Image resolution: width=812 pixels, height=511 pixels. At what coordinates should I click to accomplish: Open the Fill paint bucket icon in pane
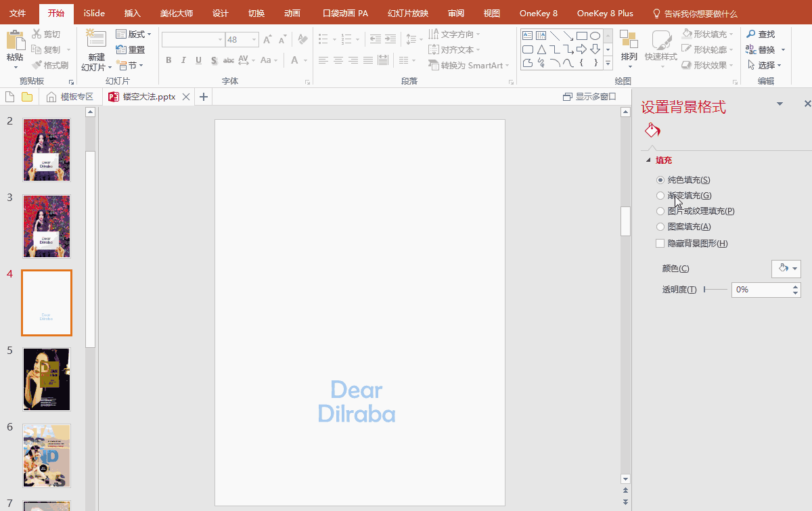tap(652, 130)
